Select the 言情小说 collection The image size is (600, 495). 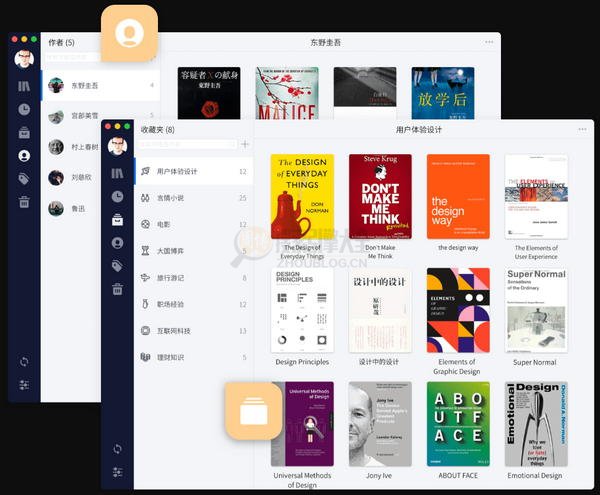194,198
